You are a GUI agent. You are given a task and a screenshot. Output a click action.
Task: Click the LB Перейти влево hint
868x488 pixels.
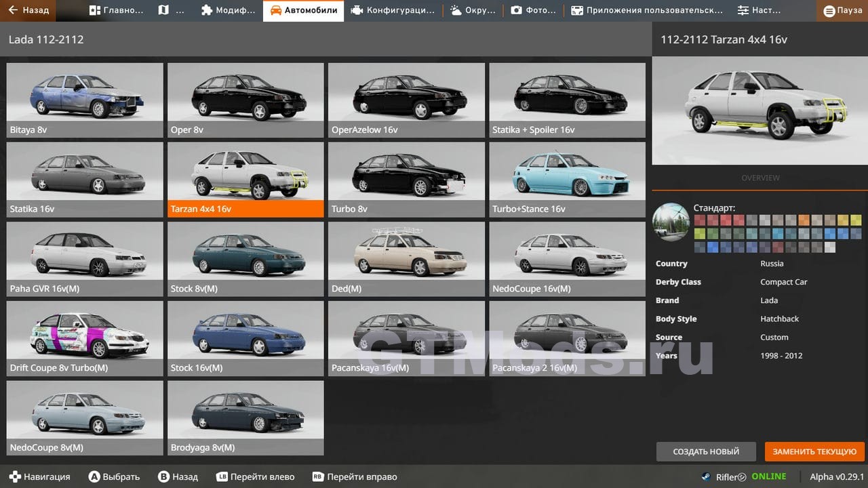[x=255, y=476]
